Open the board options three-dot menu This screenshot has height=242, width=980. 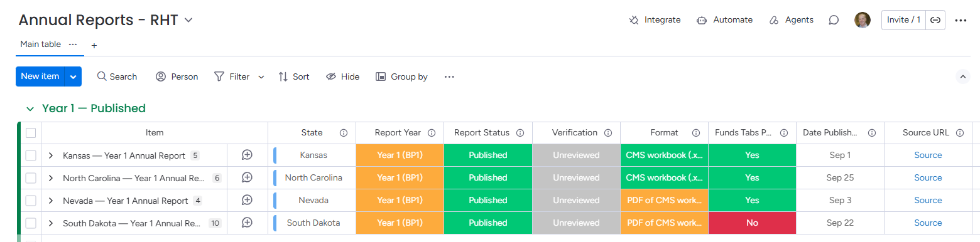(961, 20)
